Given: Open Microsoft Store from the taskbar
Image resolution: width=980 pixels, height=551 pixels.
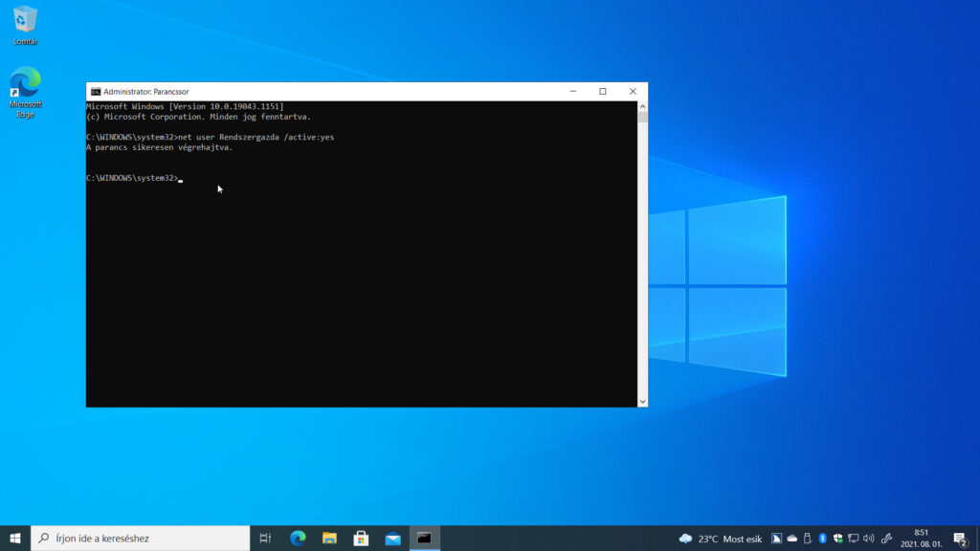Looking at the screenshot, I should point(361,538).
